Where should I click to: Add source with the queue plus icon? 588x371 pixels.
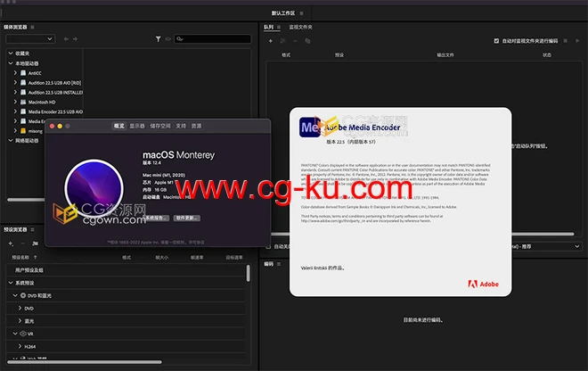coord(270,40)
